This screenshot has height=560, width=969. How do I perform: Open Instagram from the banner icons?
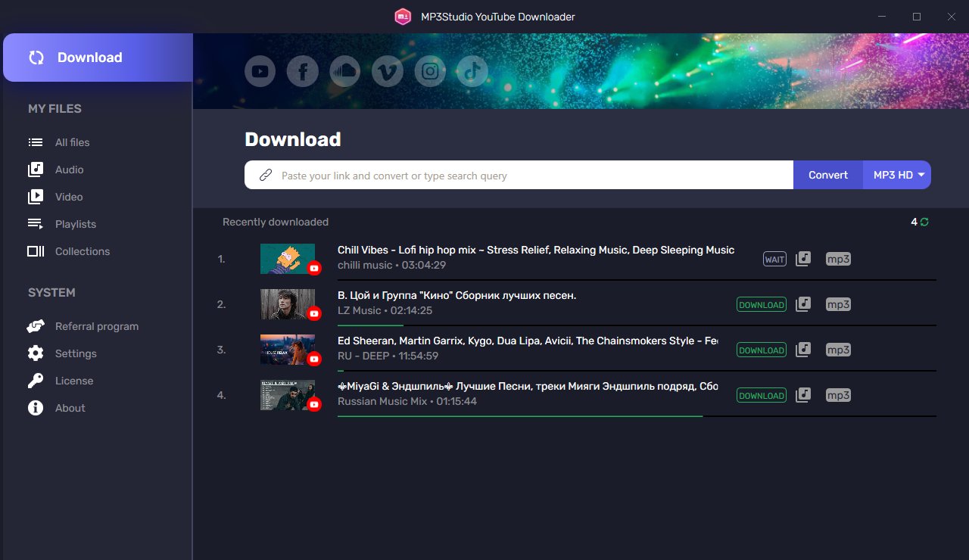430,71
